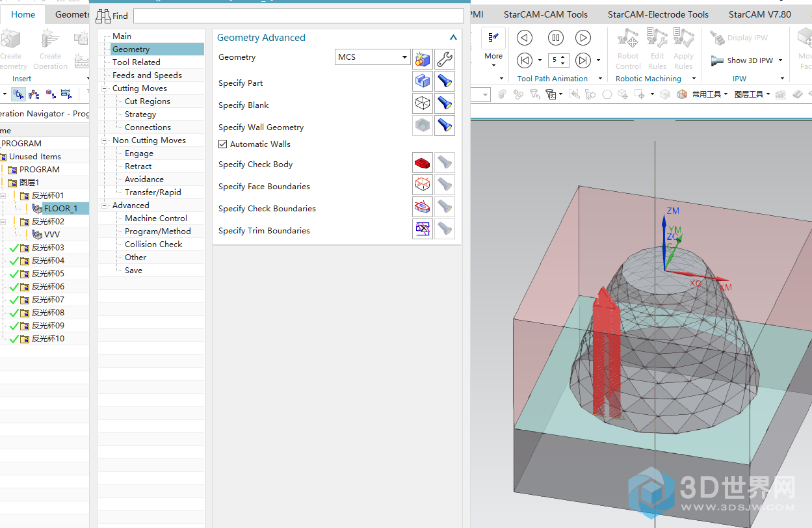
Task: Open the Strategy page
Action: 140,114
